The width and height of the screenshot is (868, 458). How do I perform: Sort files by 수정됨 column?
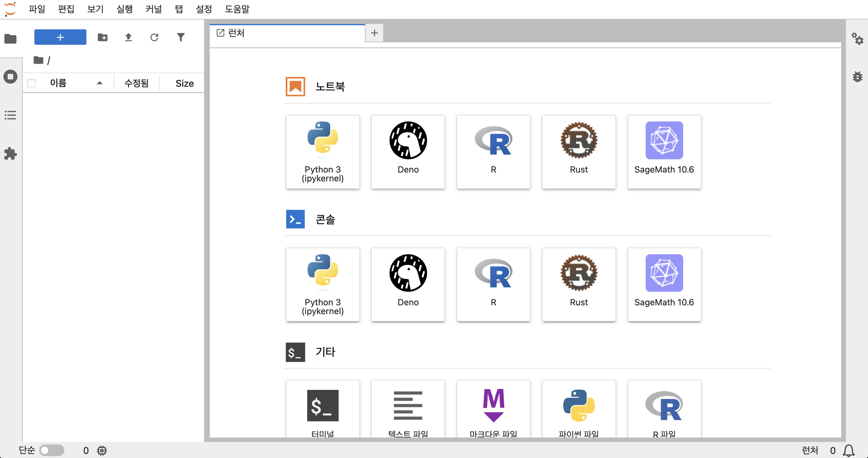(137, 83)
